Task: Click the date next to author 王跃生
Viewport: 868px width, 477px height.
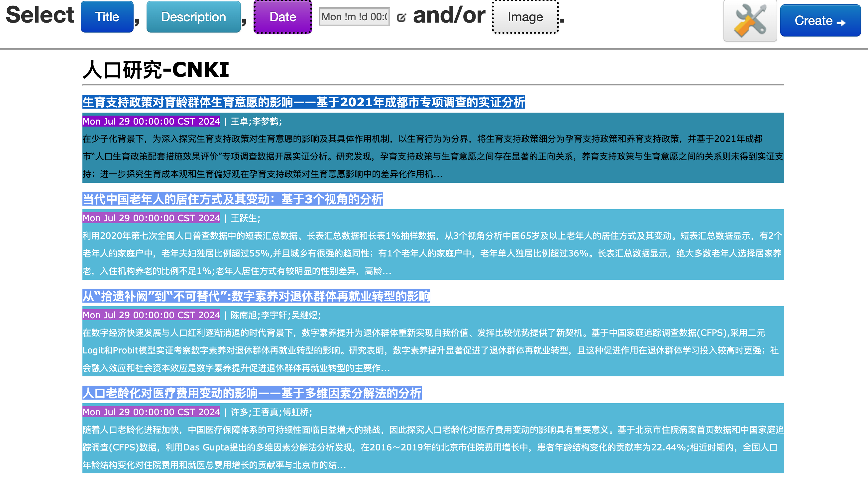Action: coord(151,218)
